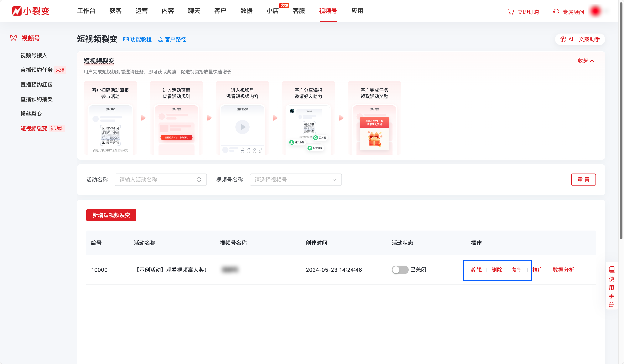Click the 视频号 sidebar butterfly icon
Viewport: 624px width, 364px height.
click(13, 38)
